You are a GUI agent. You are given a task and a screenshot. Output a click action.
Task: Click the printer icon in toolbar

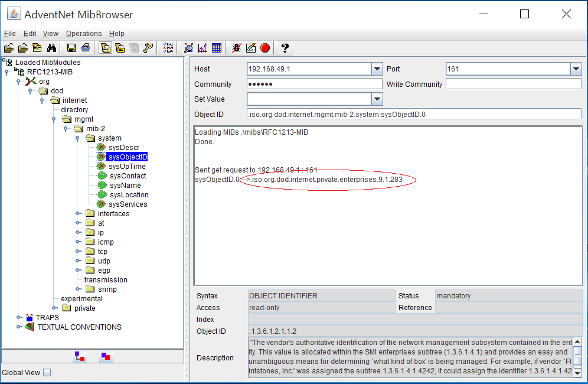86,48
